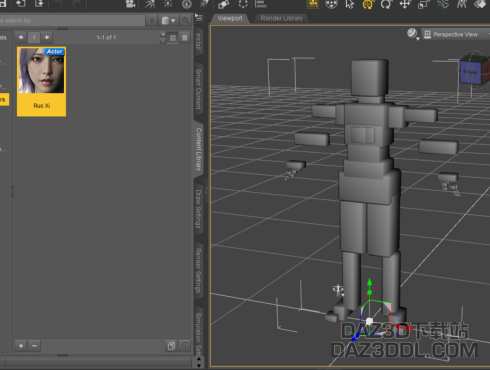The image size is (490, 370).
Task: Select the Content Library side tab
Action: [198, 149]
